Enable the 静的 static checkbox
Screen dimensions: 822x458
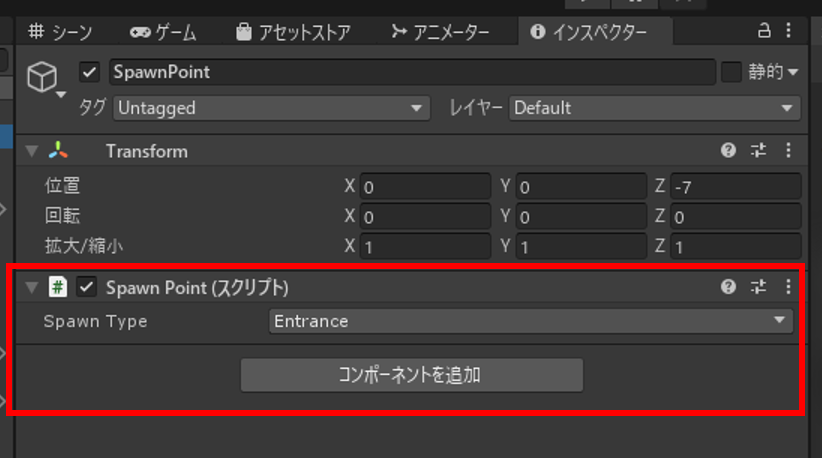pos(731,72)
